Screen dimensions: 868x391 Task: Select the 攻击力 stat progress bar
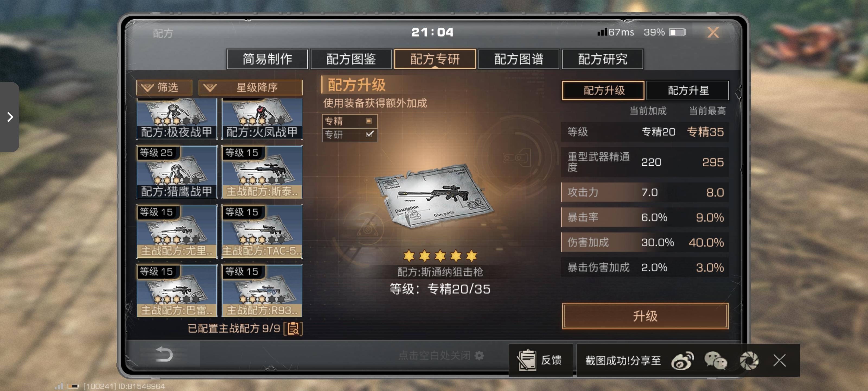[x=644, y=192]
